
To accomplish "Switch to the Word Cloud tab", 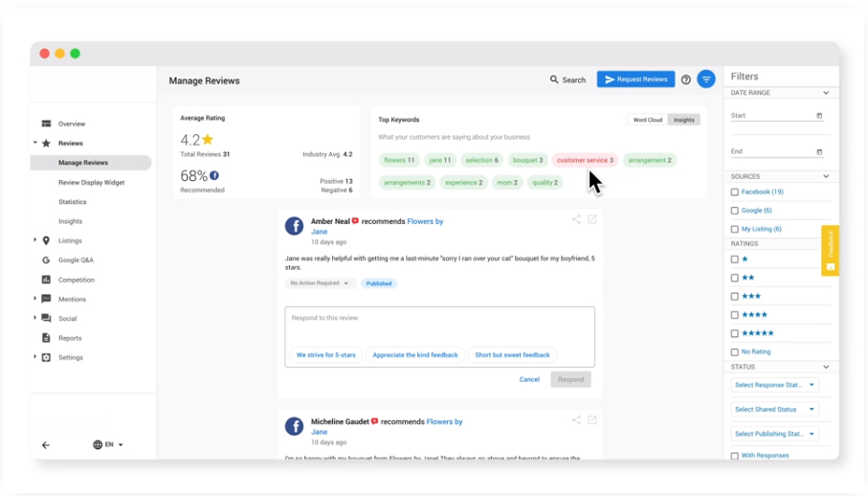I will tap(648, 120).
